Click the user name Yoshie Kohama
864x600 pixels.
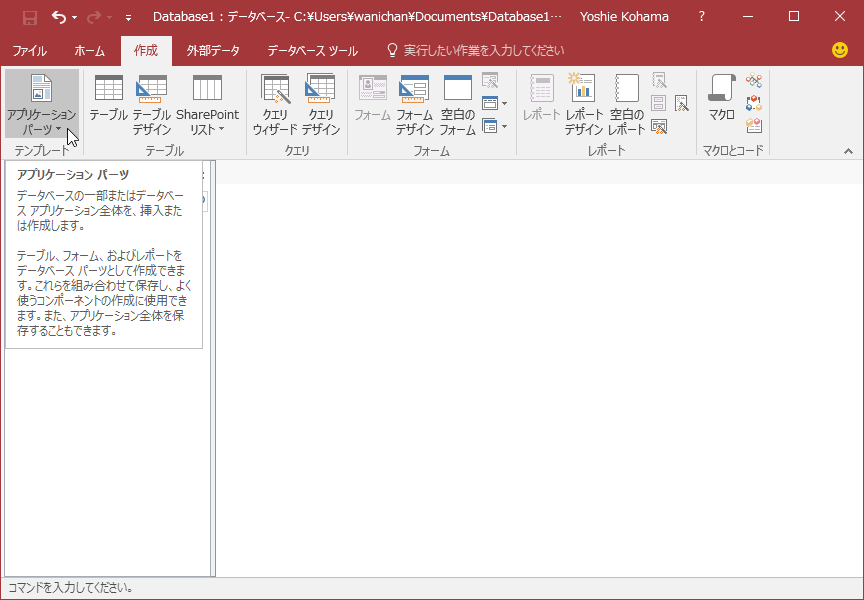624,17
